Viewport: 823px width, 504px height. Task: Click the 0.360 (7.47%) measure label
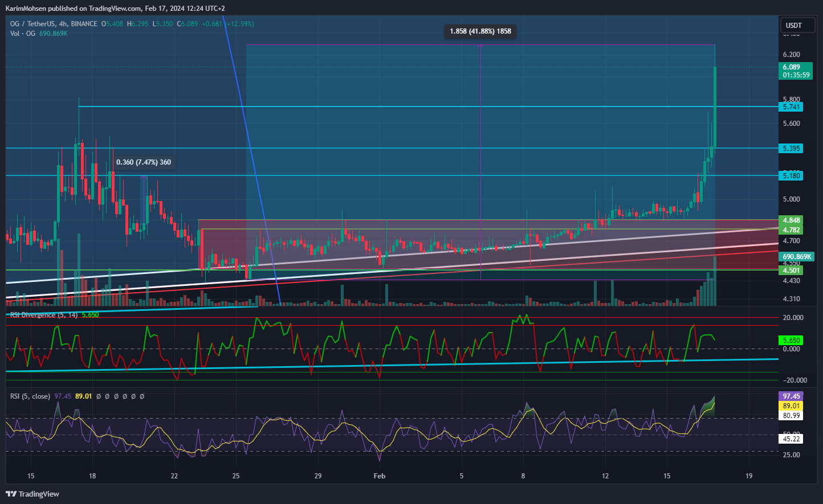[x=144, y=162]
